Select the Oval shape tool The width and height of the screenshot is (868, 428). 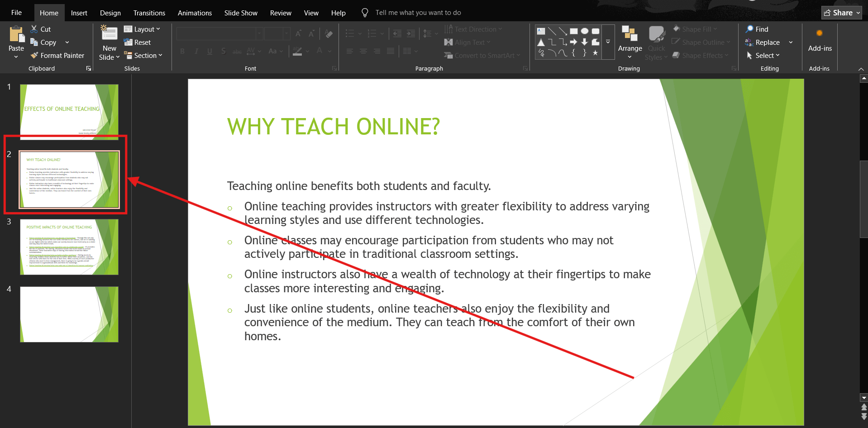tap(584, 31)
